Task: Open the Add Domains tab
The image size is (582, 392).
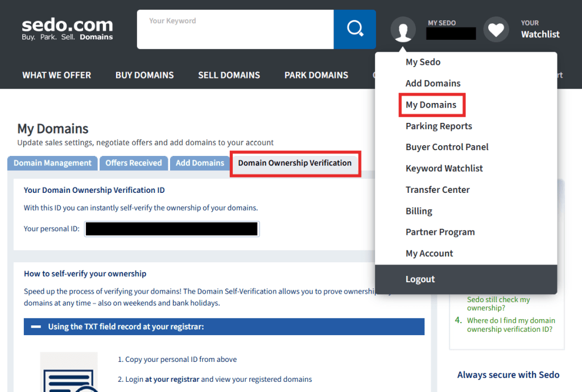Action: click(200, 163)
